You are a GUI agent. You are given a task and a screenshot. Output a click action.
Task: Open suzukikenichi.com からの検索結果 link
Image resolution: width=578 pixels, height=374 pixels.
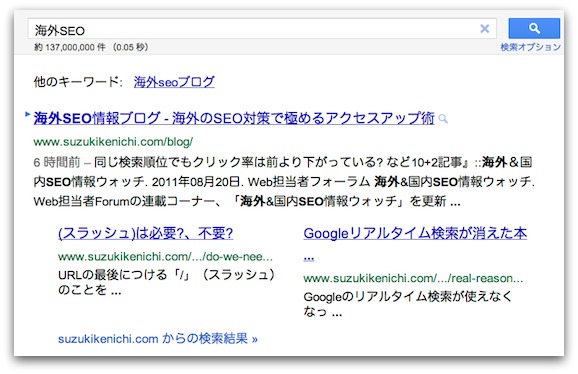tap(157, 339)
